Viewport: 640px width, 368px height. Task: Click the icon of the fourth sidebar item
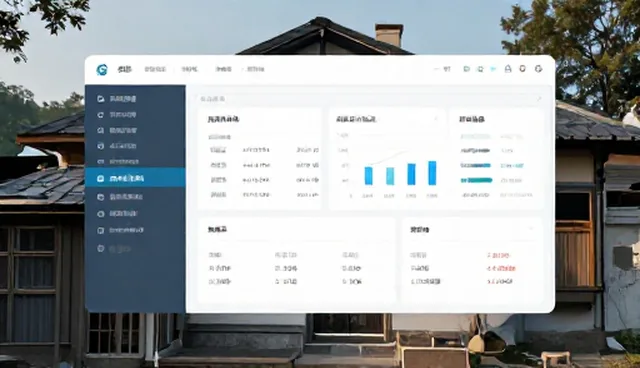point(101,146)
